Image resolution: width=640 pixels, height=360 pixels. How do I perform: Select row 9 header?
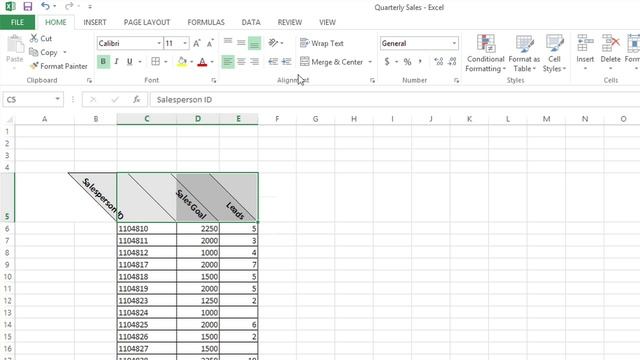point(7,264)
